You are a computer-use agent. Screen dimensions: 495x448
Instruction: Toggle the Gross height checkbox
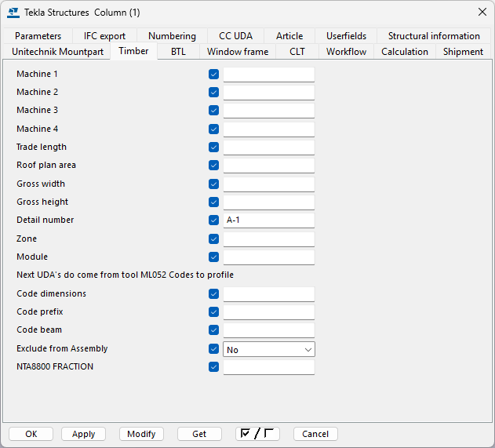click(x=213, y=202)
